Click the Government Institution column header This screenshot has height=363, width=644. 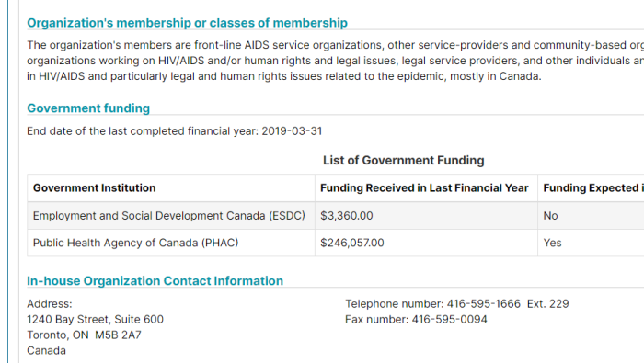click(x=94, y=187)
